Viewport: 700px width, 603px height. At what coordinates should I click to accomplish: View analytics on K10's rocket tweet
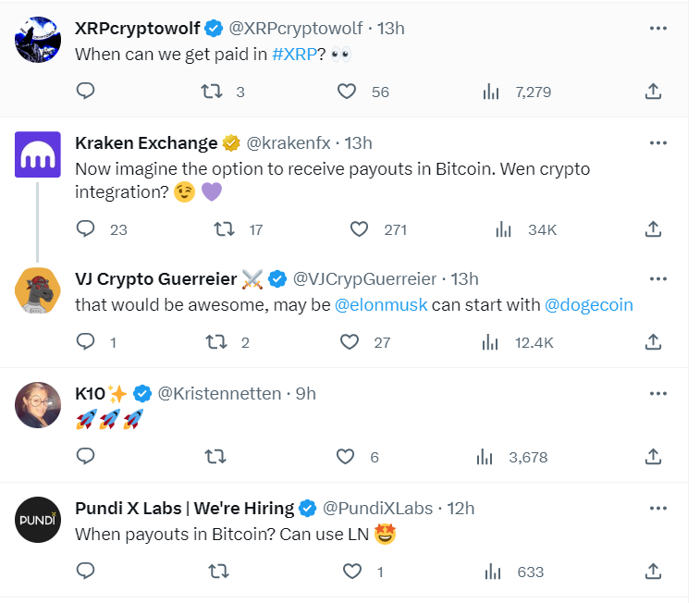click(485, 457)
